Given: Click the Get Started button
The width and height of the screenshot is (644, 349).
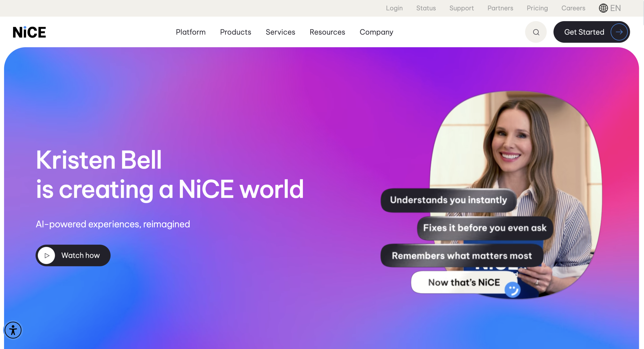Looking at the screenshot, I should [x=592, y=32].
